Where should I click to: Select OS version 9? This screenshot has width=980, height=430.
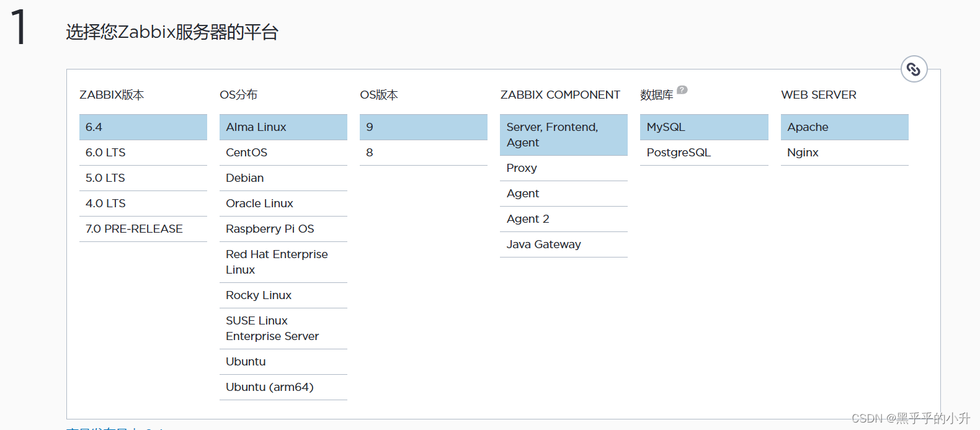pos(424,127)
